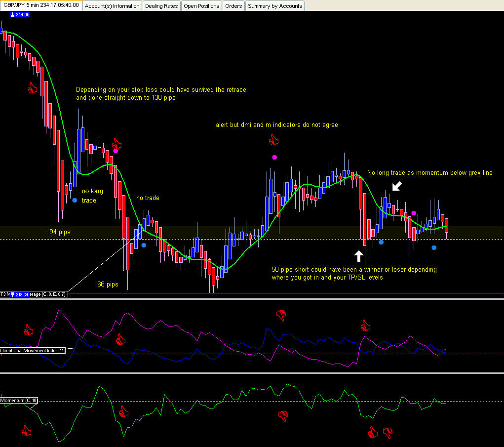Viewport: 504px width, 447px height.
Task: Click the white up arrow annotation
Action: pos(359,256)
